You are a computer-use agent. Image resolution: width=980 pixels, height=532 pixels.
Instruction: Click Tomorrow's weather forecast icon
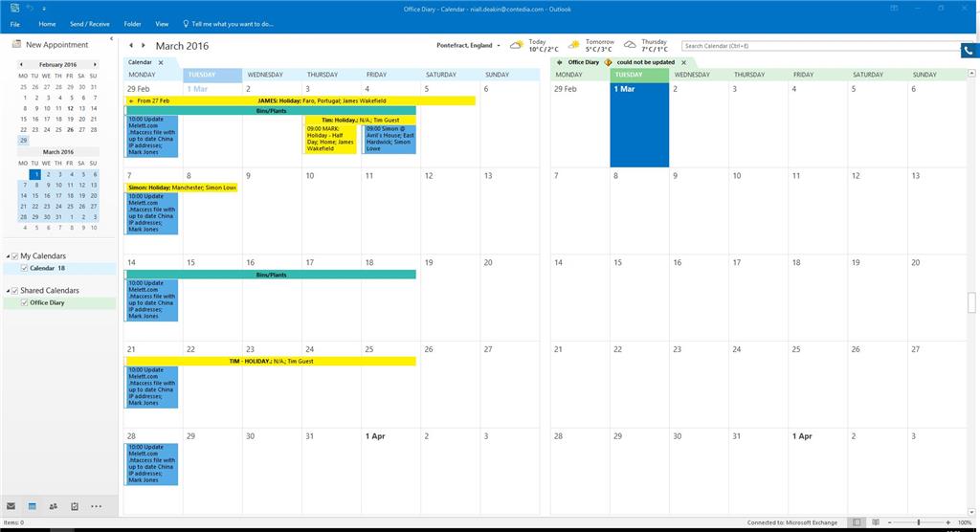click(574, 45)
